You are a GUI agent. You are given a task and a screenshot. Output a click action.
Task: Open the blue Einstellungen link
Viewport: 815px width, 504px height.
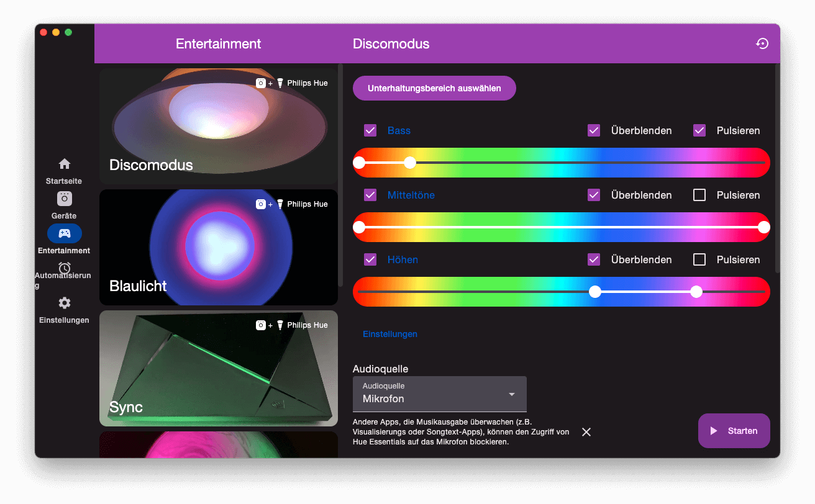coord(390,334)
